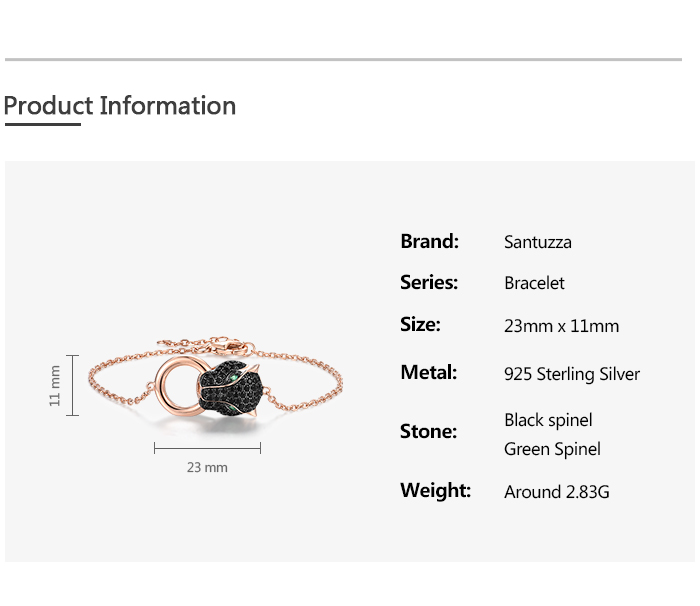Click the Green Spinel text

(x=552, y=449)
